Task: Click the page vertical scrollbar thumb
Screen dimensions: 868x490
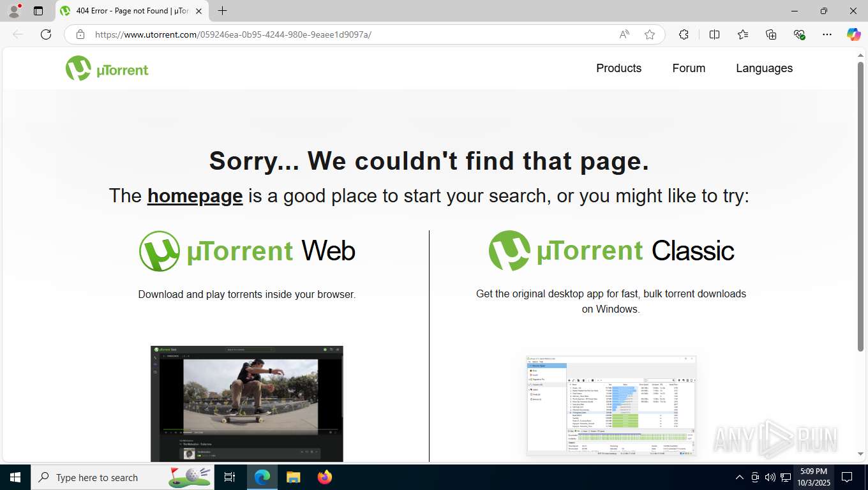Action: coord(860,206)
